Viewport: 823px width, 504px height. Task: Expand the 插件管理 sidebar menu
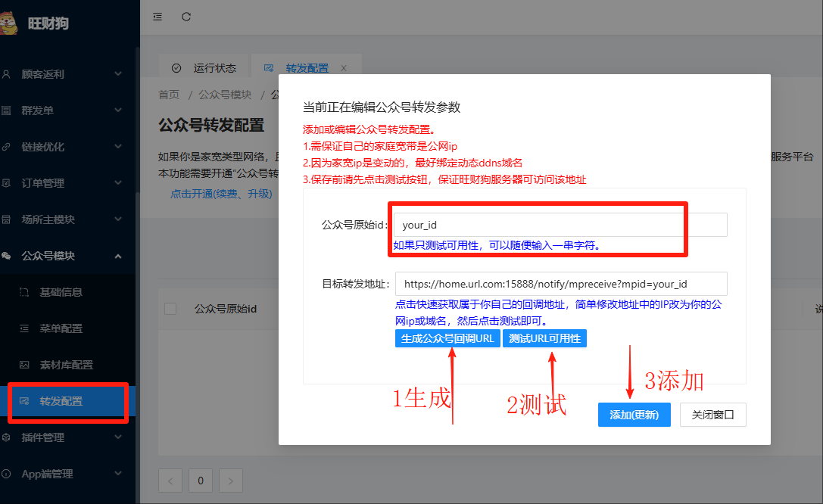point(61,437)
